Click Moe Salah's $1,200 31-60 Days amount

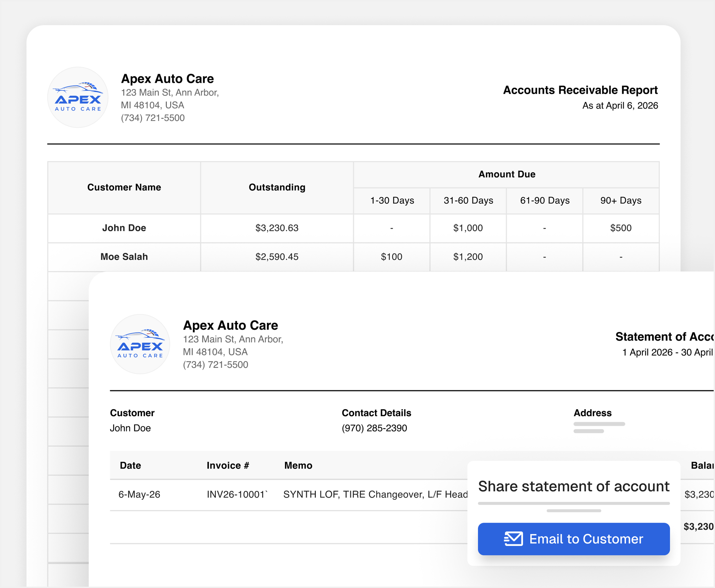pos(468,257)
